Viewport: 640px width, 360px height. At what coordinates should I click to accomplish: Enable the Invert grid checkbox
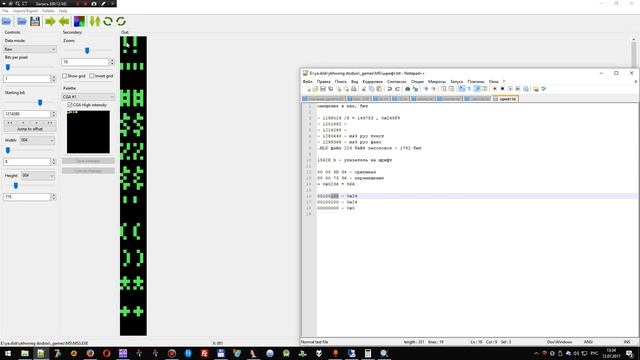[92, 76]
